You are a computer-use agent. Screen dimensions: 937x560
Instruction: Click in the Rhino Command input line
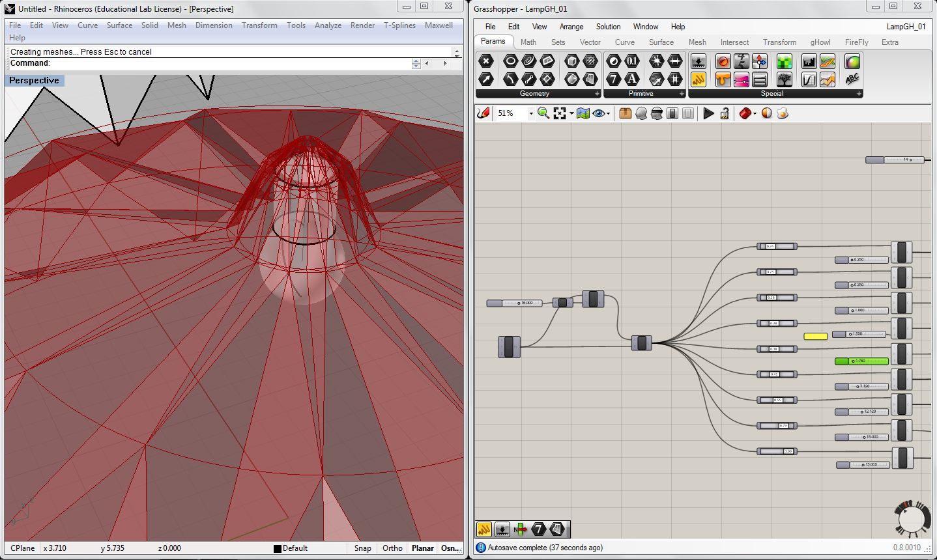click(x=228, y=63)
